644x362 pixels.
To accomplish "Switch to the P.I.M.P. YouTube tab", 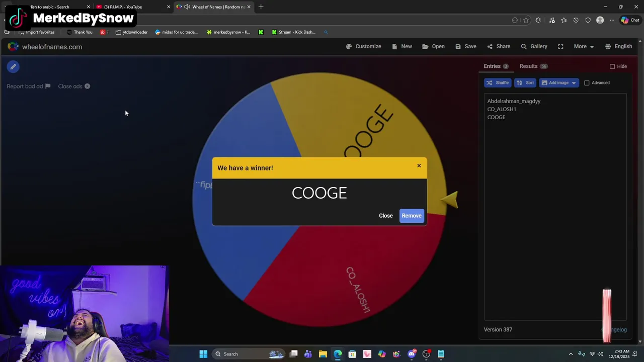I will tap(133, 7).
